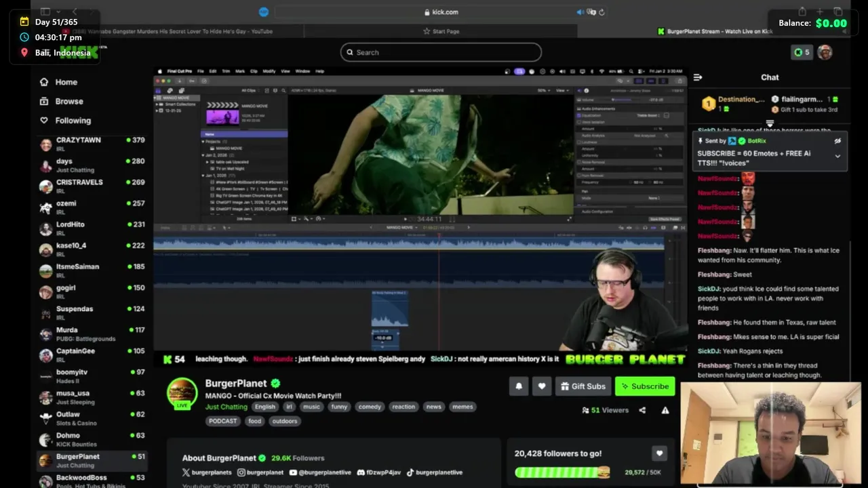Screen dimensions: 868x488
Task: Open the share icon beside viewers count
Action: (642, 410)
